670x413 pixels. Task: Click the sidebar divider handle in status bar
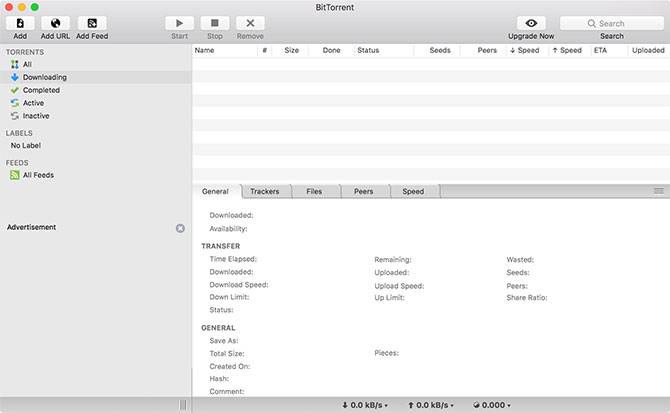pyautogui.click(x=183, y=405)
